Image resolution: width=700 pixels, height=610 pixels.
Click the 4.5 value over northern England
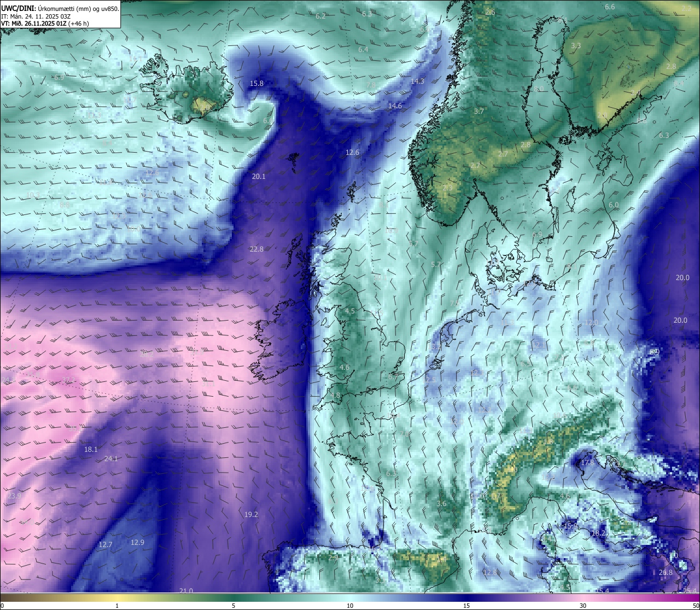tap(350, 311)
